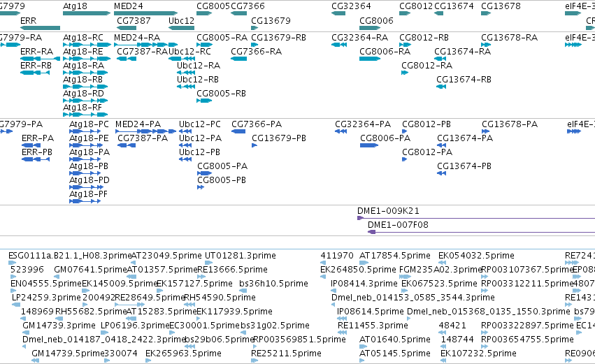Click the Ubc12-RB transcript label
The image size is (595, 364).
pos(198,80)
